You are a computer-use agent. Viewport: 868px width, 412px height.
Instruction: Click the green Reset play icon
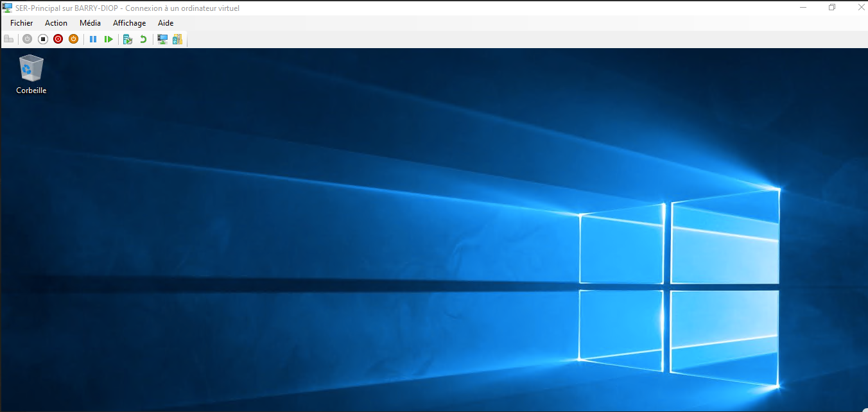108,39
